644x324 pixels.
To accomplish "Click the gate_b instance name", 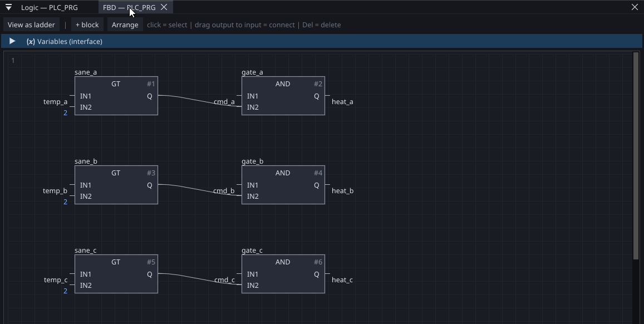I will pos(253,161).
